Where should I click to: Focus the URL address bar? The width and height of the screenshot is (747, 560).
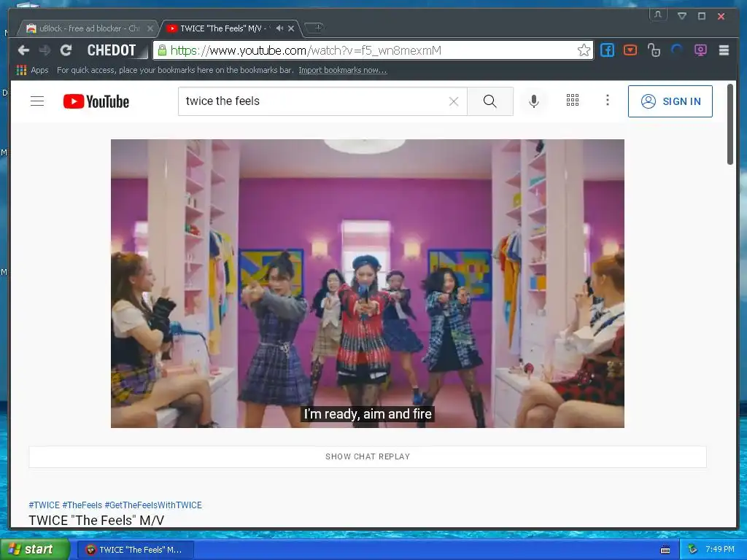pos(371,50)
